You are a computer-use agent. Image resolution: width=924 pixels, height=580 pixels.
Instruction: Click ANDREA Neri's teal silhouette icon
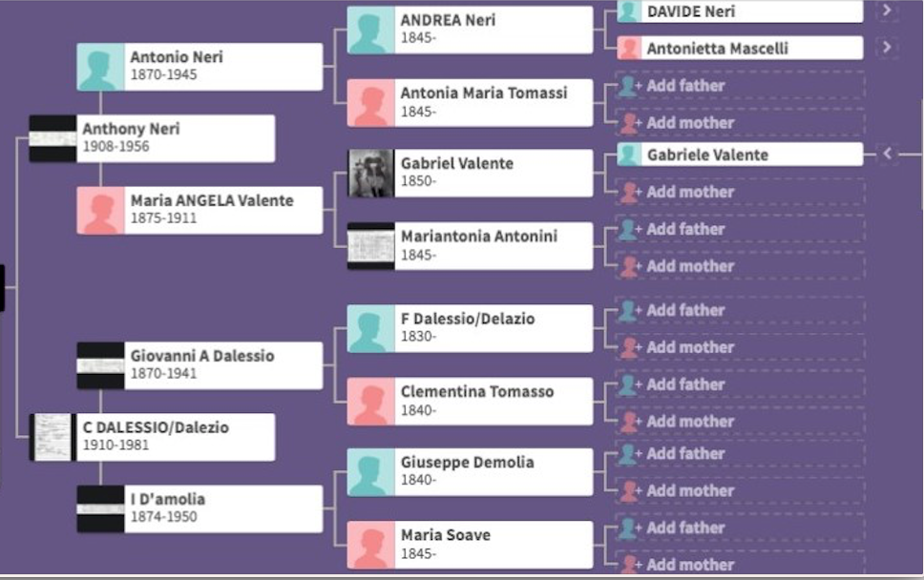click(370, 30)
